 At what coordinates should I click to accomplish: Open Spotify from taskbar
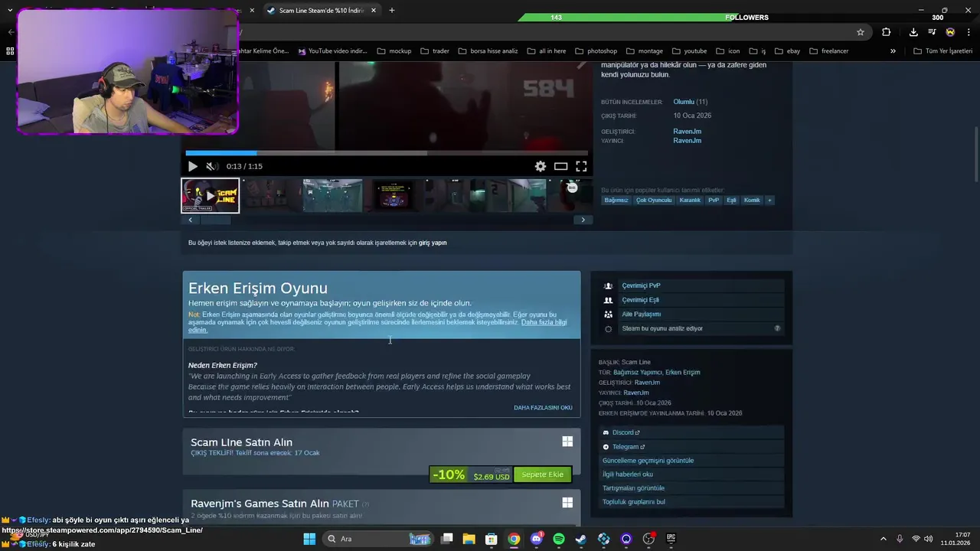pos(559,539)
